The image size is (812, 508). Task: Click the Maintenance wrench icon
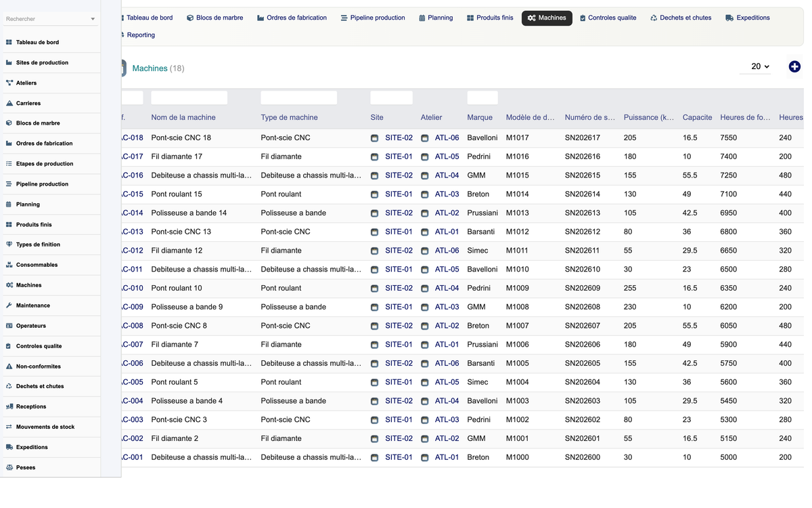(9, 305)
